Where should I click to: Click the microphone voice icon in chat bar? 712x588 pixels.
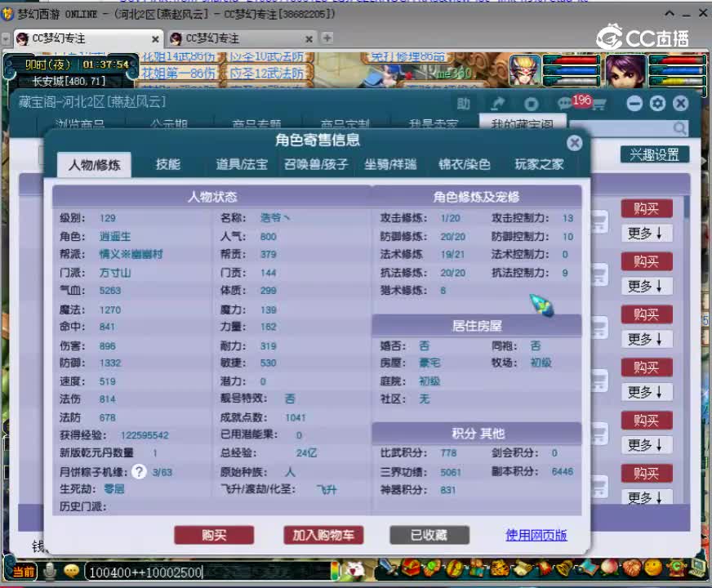tap(50, 571)
